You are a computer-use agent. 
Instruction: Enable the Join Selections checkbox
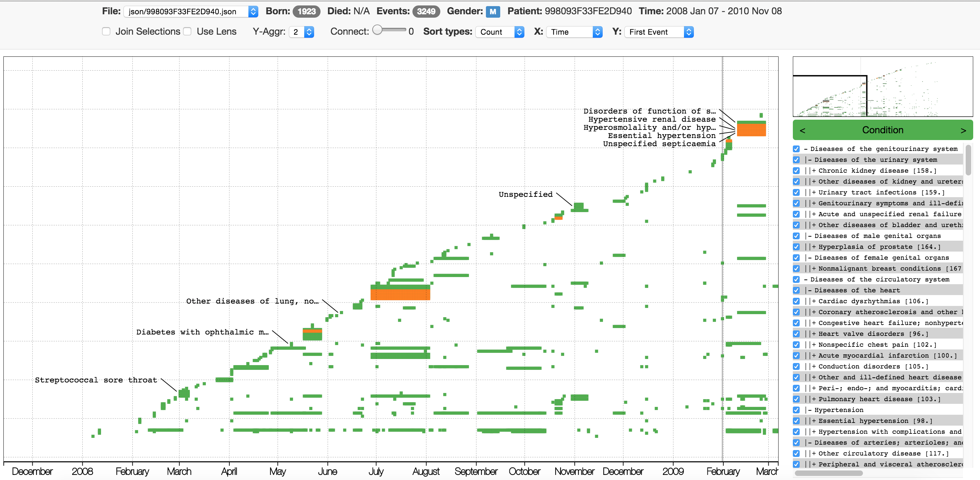106,32
